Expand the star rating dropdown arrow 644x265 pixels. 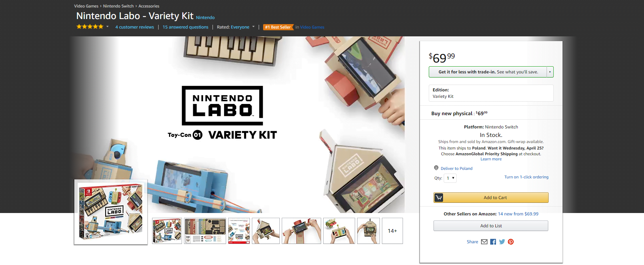[108, 26]
